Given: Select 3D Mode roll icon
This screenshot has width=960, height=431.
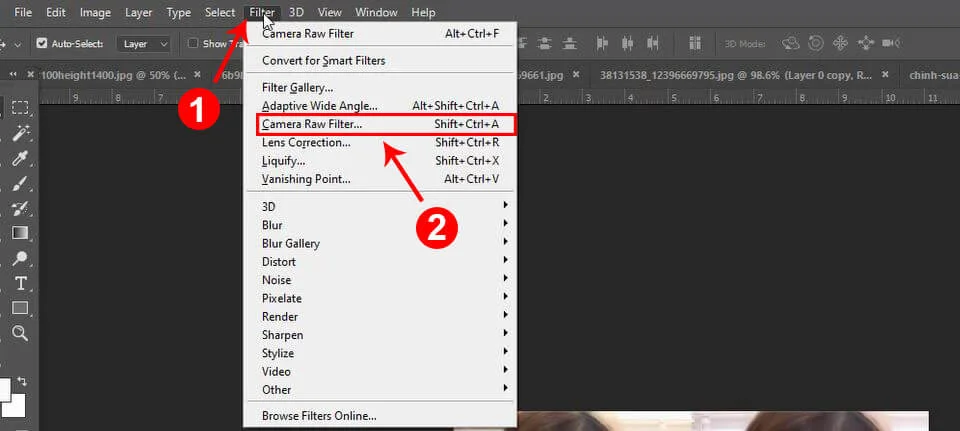Looking at the screenshot, I should (x=816, y=43).
